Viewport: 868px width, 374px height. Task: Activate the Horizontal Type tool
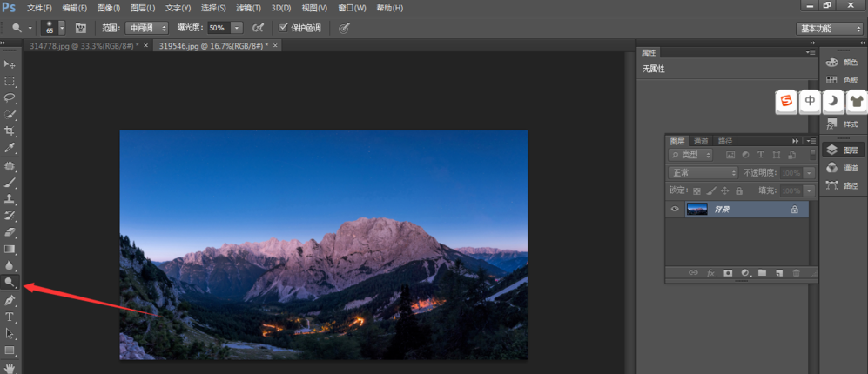click(10, 317)
